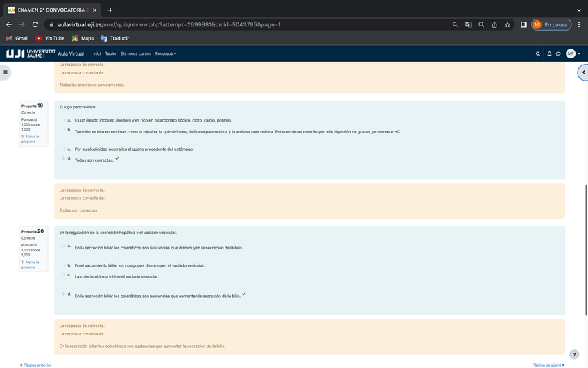The image size is (588, 368).
Task: Open the Chrome tab search chevron
Action: 579,10
